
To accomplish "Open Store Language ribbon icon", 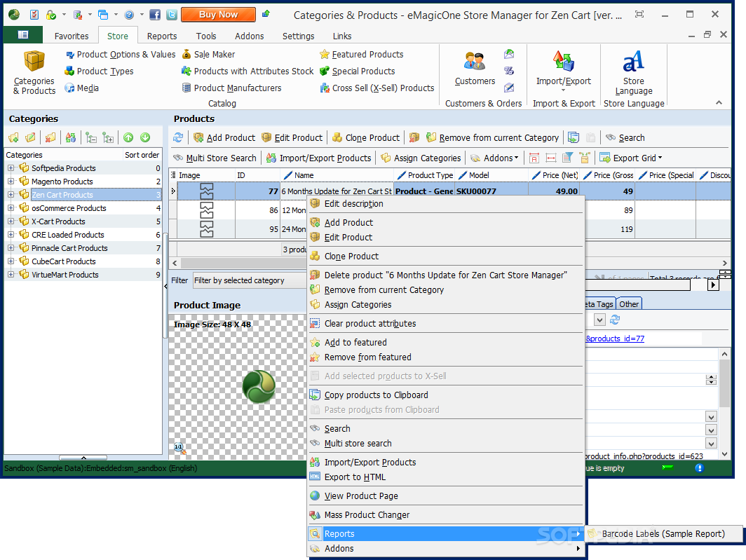I will pos(633,72).
